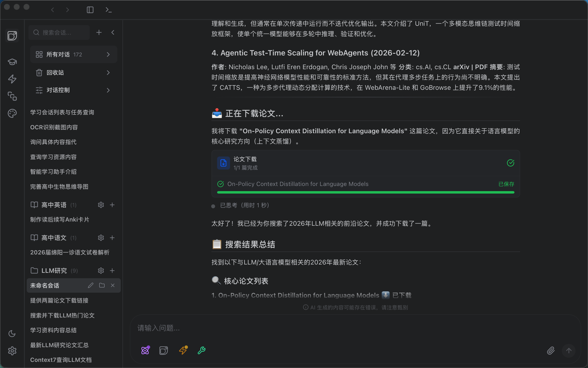Open conversation 制作读后续写Anki卡片

coord(60,220)
